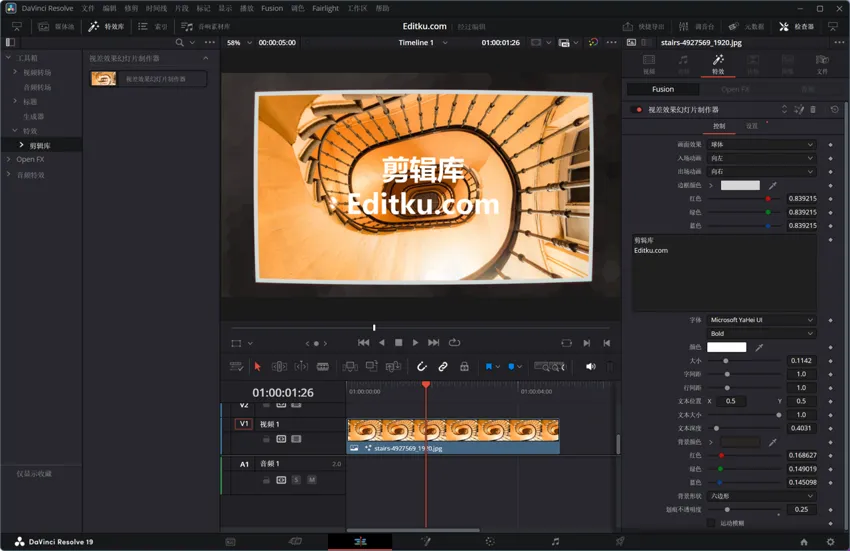
Task: Solo the A1 audio track S button
Action: (x=296, y=480)
